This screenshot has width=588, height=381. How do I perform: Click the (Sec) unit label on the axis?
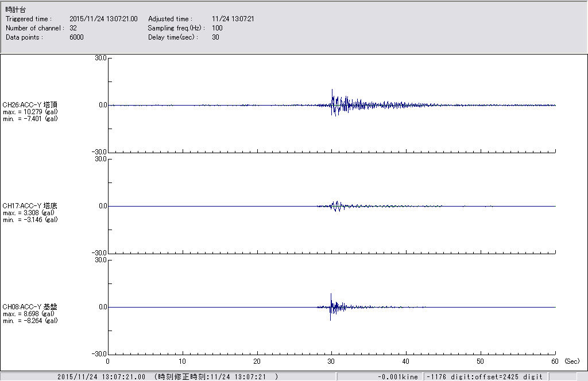572,361
